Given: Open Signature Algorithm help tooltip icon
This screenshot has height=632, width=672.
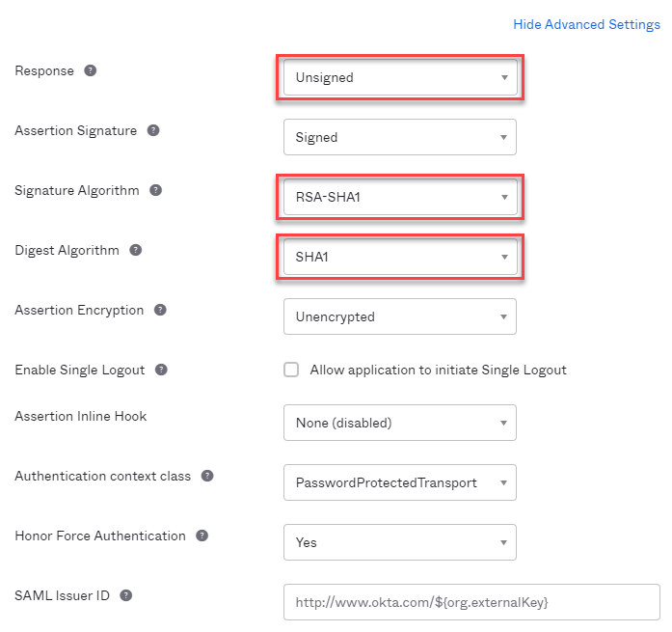Looking at the screenshot, I should [x=155, y=190].
